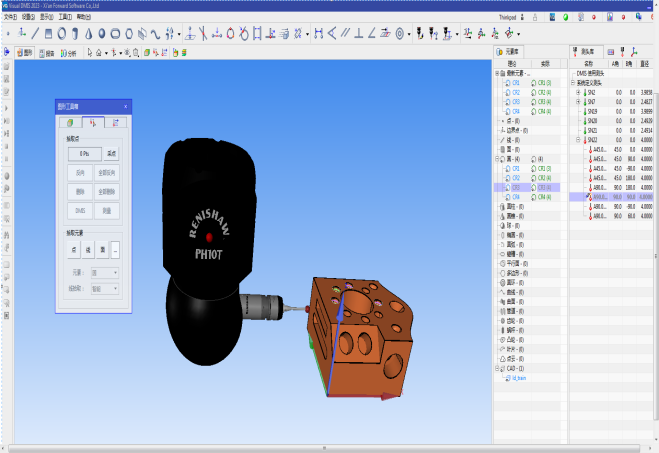Click the home view icon
Image resolution: width=659 pixels, height=453 pixels.
[x=99, y=53]
